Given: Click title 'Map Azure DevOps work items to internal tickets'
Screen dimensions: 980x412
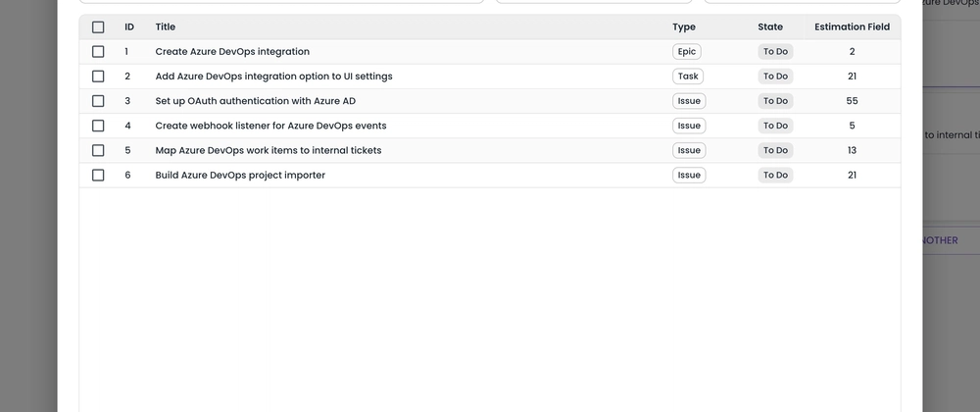Looking at the screenshot, I should coord(269,150).
